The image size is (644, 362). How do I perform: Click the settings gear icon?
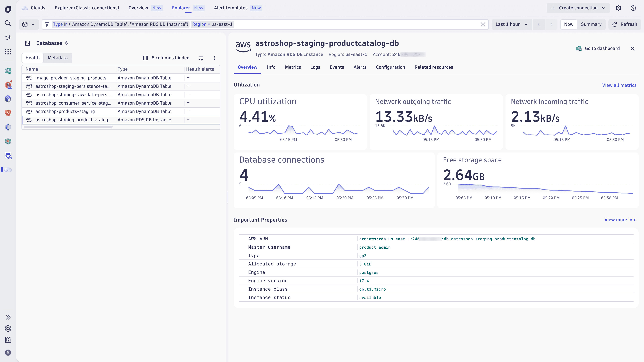619,8
